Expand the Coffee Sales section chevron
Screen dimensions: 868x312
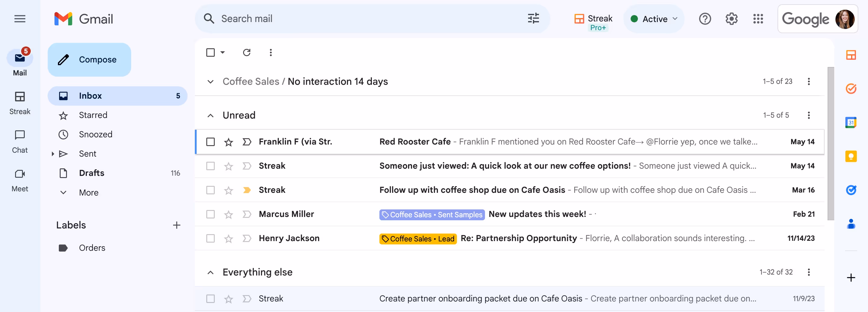click(x=210, y=82)
